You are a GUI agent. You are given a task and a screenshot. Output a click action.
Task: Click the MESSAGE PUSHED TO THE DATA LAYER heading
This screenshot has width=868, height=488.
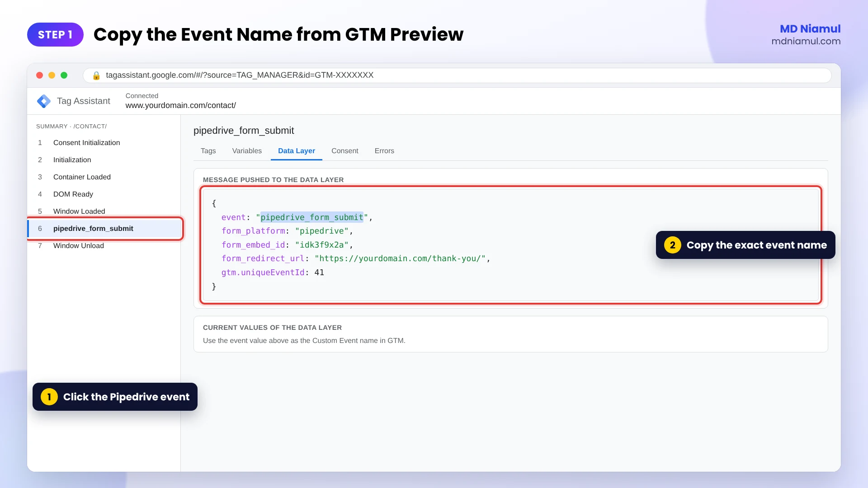click(273, 180)
